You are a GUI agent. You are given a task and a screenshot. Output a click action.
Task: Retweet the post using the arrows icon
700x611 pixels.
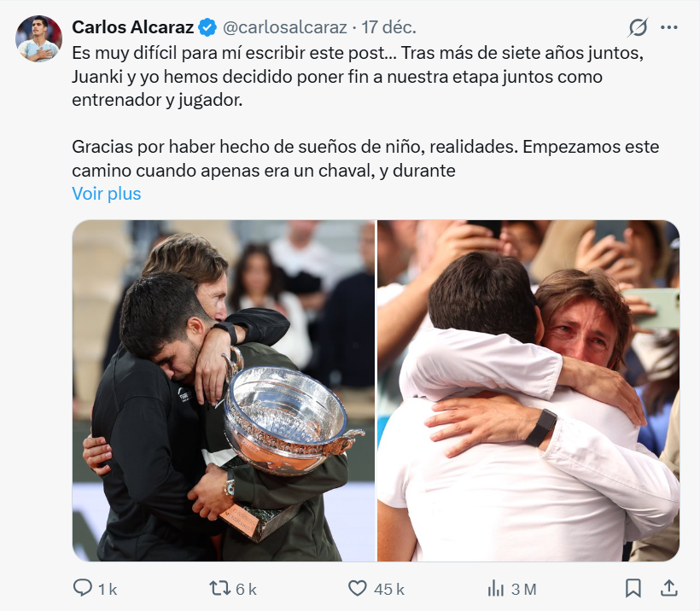click(x=219, y=588)
